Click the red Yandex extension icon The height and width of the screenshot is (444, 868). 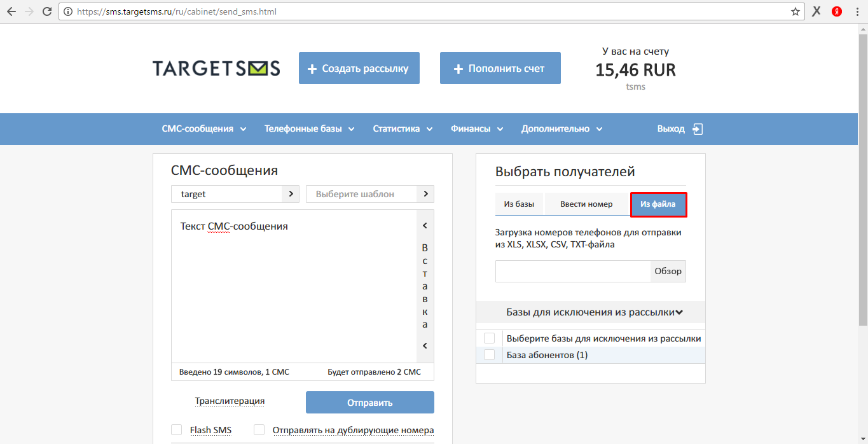pos(837,11)
